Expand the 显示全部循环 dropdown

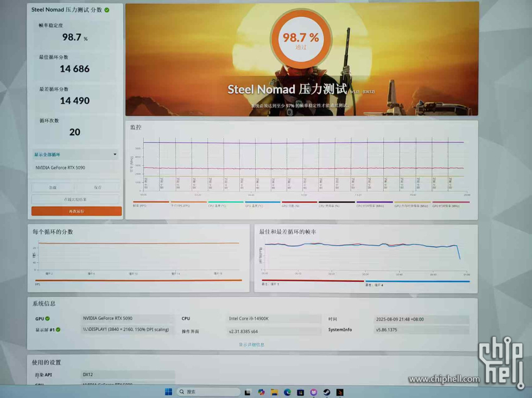click(x=75, y=155)
